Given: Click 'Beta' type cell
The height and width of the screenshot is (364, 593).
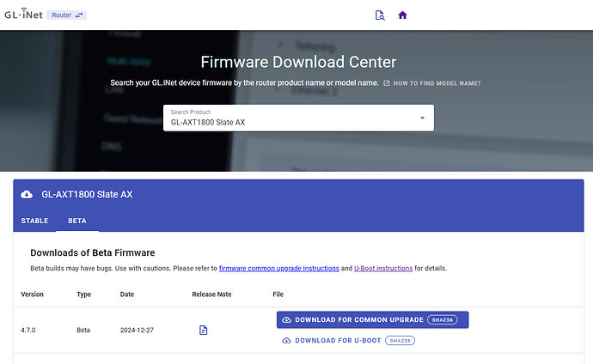Looking at the screenshot, I should click(83, 330).
